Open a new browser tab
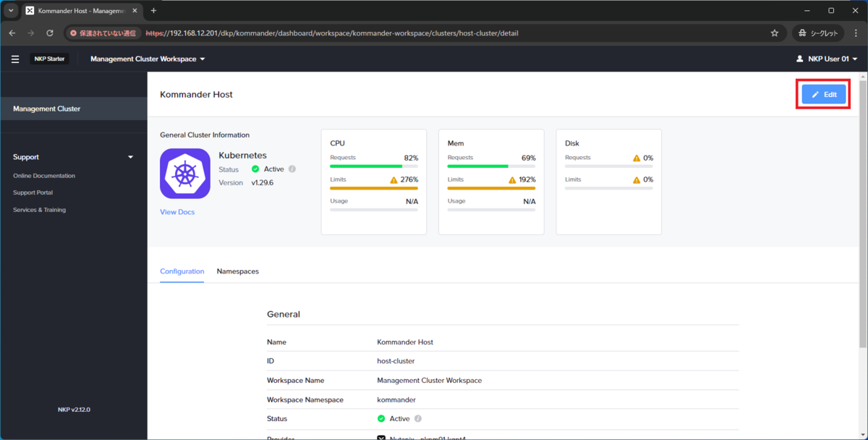Image resolution: width=868 pixels, height=440 pixels. click(153, 11)
